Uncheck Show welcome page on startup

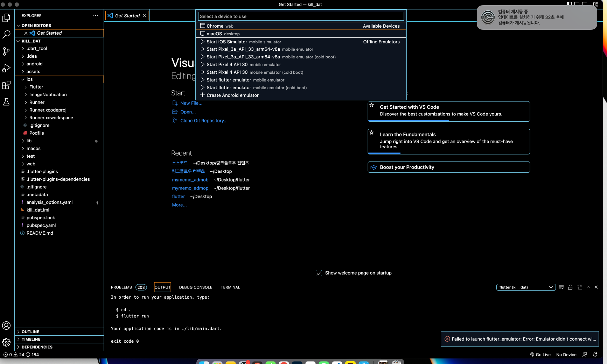[319, 273]
